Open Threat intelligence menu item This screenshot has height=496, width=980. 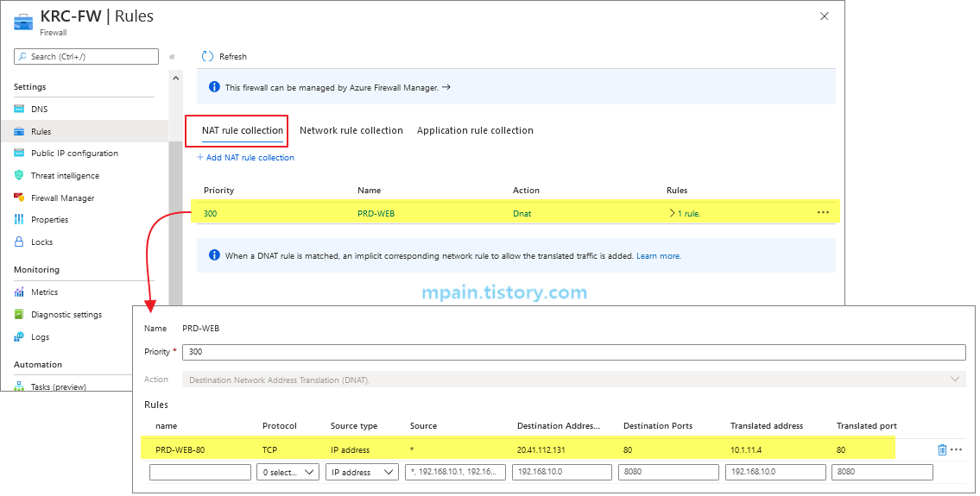pos(65,176)
